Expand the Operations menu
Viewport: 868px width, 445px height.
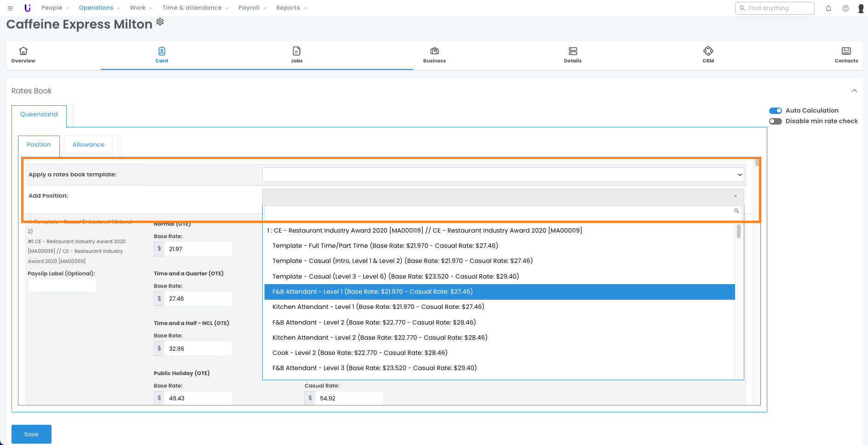tap(99, 8)
